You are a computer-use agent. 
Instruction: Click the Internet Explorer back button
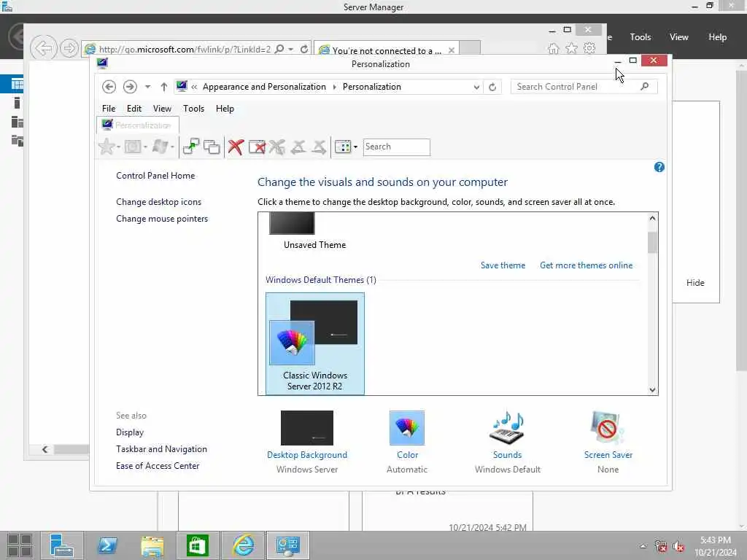tap(44, 49)
